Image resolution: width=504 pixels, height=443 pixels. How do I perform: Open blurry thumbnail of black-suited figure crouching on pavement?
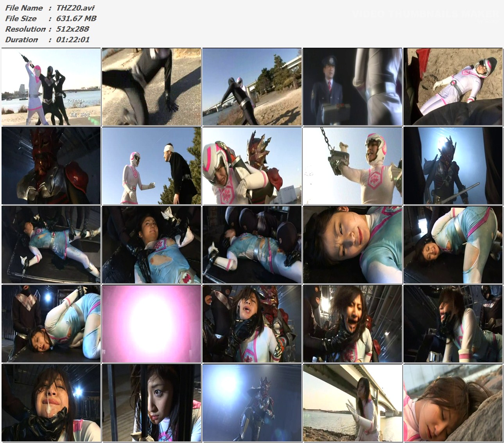pos(152,87)
